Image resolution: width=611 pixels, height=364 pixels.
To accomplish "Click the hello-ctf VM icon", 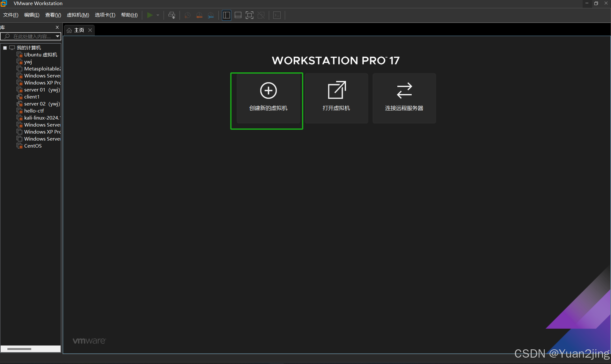I will [x=19, y=111].
